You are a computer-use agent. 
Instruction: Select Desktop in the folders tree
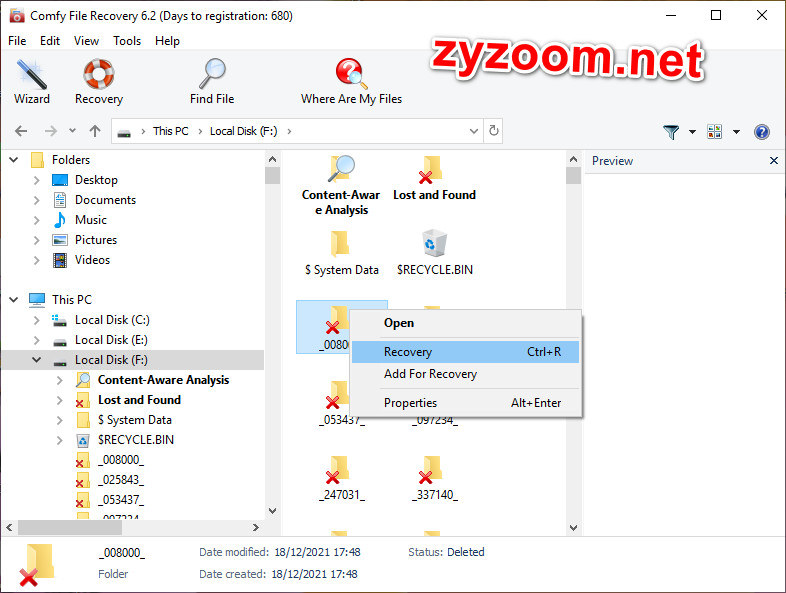point(96,179)
